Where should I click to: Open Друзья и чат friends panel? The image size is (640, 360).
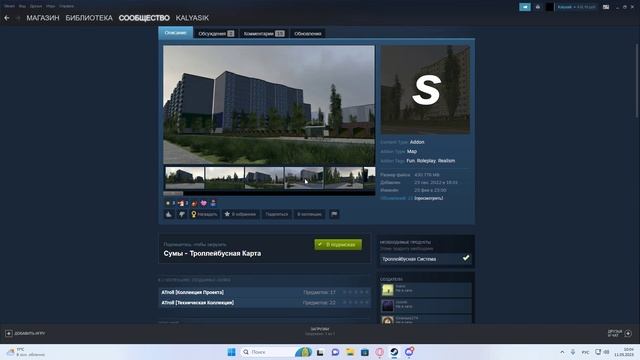[x=620, y=333]
